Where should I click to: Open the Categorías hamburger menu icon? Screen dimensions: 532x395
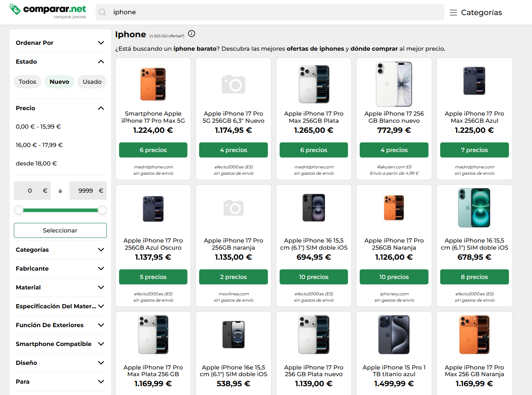click(453, 13)
